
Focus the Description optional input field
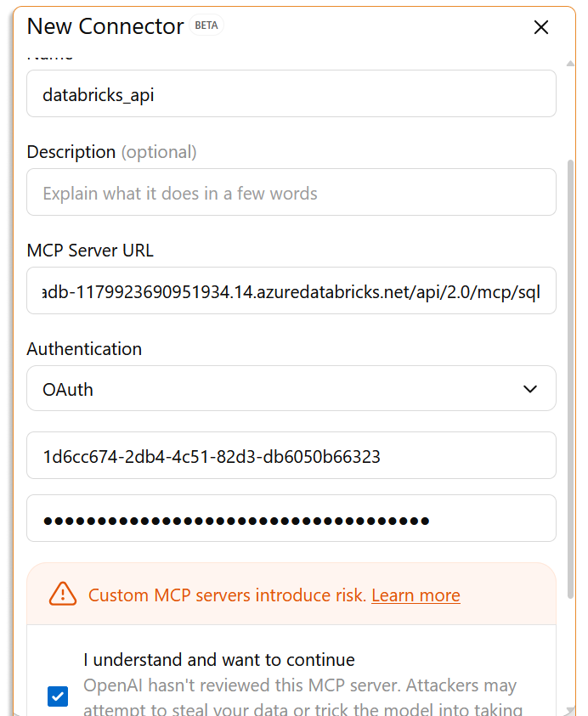291,192
